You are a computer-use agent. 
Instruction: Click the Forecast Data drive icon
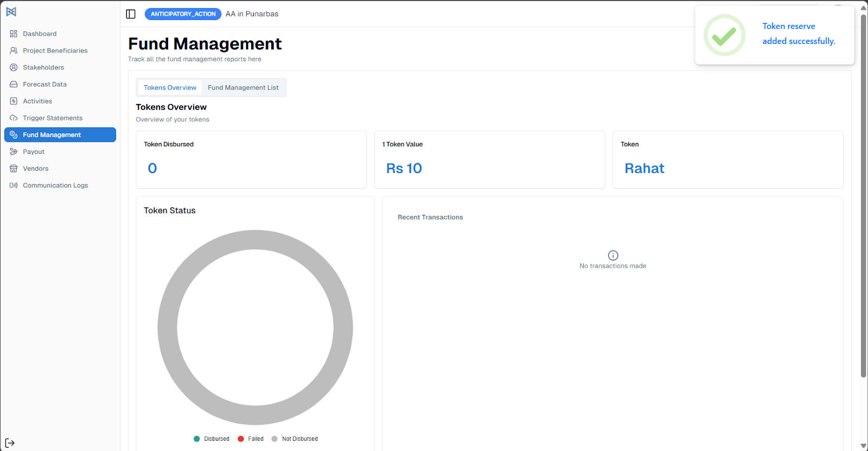[14, 84]
